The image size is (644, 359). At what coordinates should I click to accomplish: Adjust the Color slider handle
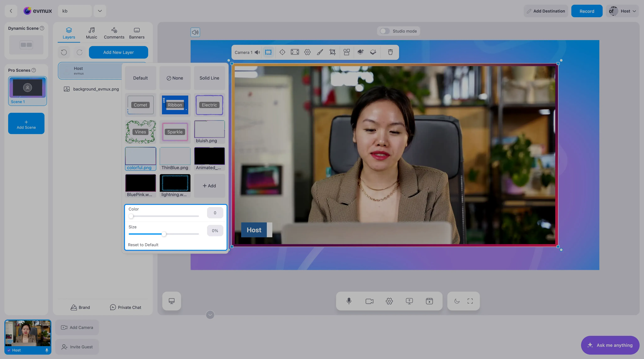[131, 216]
